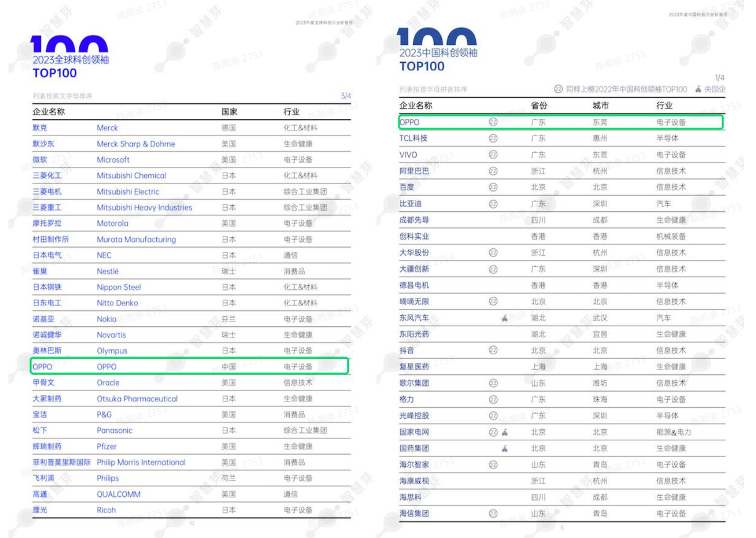756x538 pixels.
Task: Click the 菲利普莫里斯国际 Chinese name
Action: [x=61, y=462]
